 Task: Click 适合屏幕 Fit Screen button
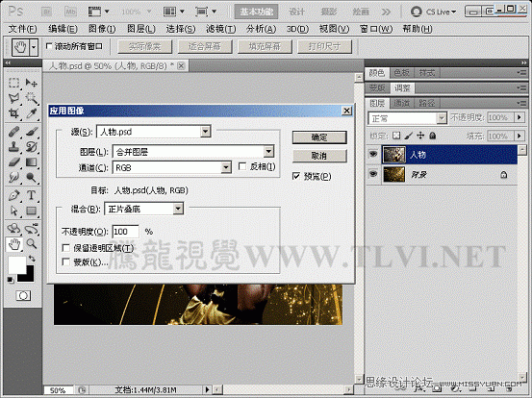205,46
